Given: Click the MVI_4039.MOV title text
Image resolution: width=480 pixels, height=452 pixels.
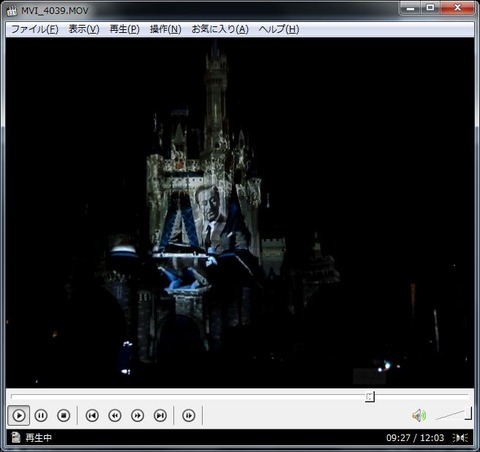Looking at the screenshot, I should tap(55, 11).
